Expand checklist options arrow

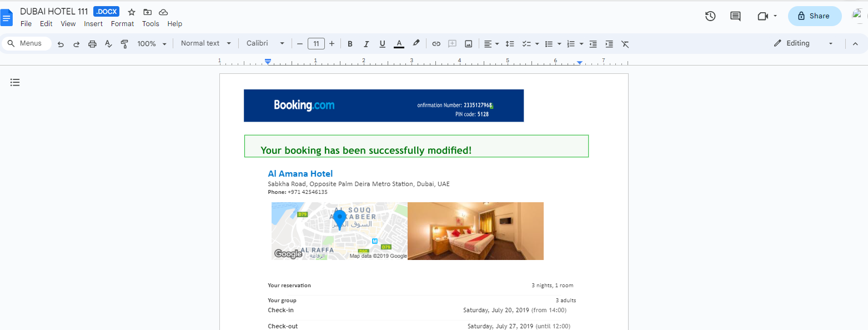pyautogui.click(x=537, y=44)
